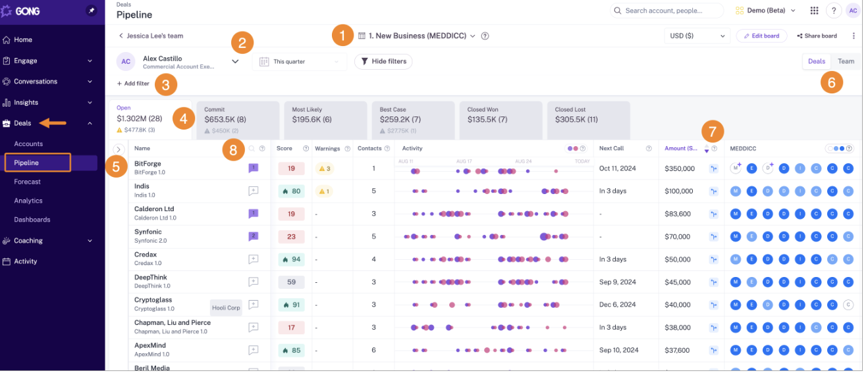Screen dimensions: 868x375
Task: Click the Share board button
Action: [x=817, y=36]
